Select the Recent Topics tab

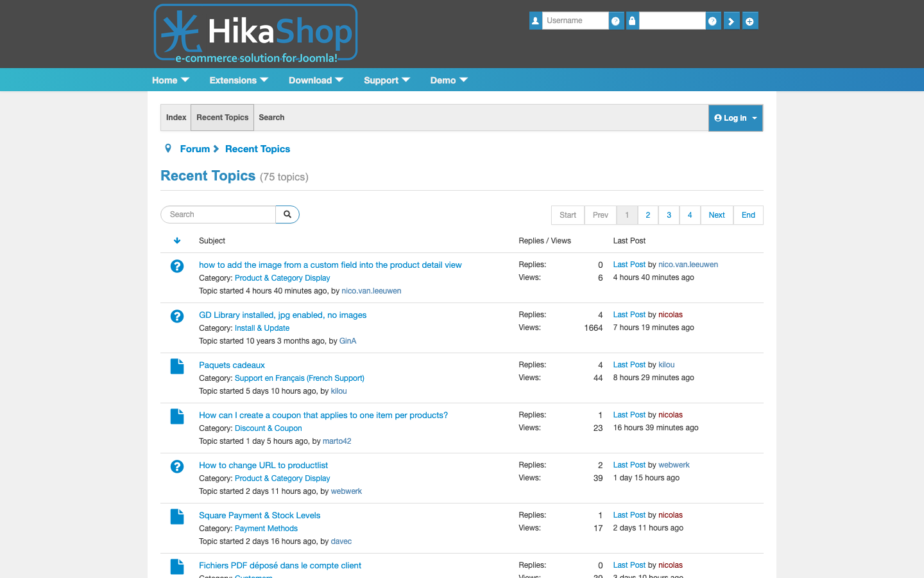(x=222, y=118)
